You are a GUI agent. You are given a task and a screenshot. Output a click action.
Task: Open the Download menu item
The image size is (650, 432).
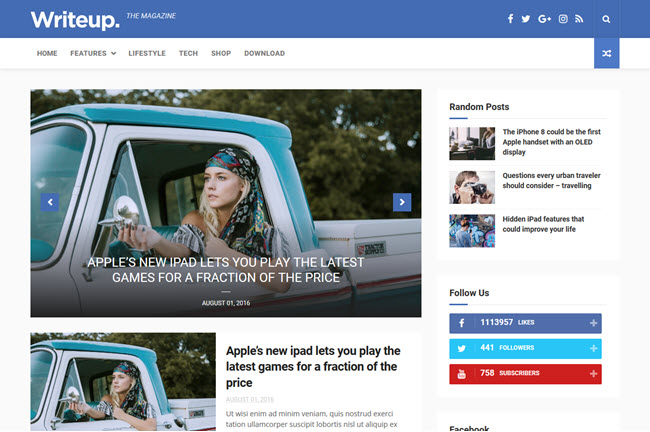tap(264, 53)
